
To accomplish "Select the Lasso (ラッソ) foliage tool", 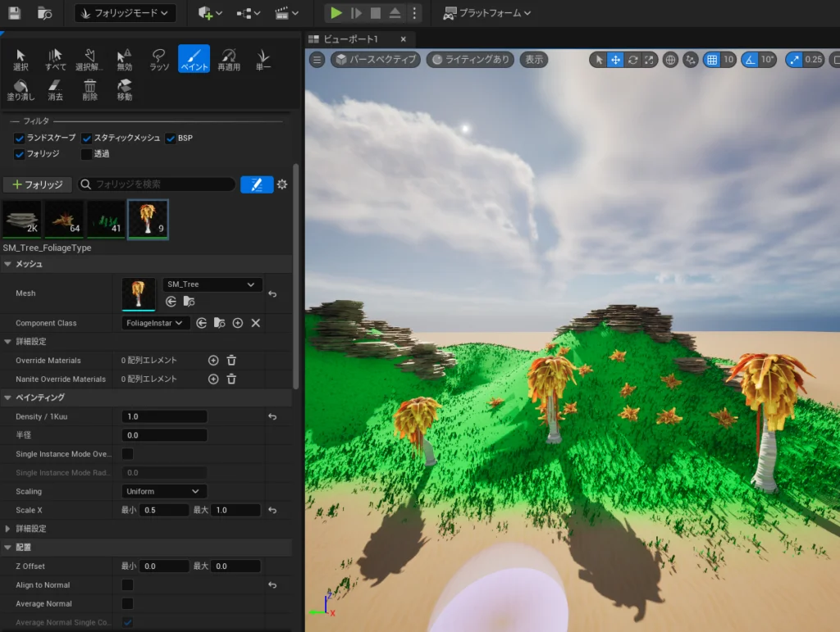I will click(159, 59).
